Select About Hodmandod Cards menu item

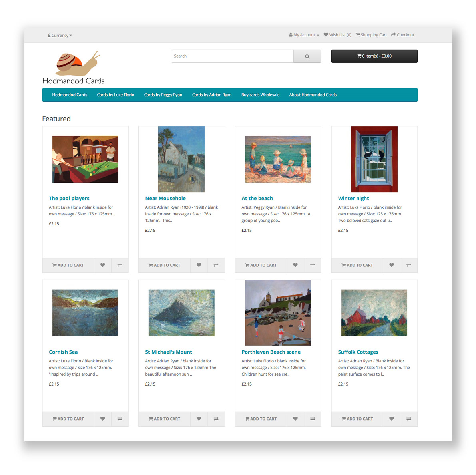[x=313, y=95]
